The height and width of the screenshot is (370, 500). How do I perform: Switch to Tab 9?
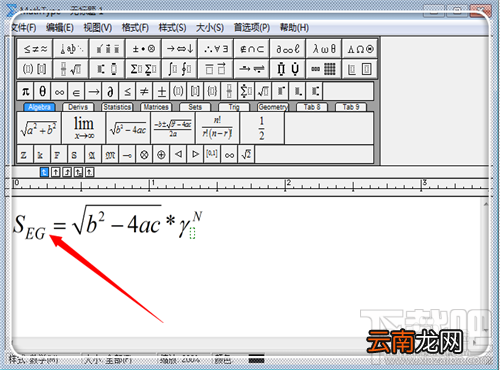pyautogui.click(x=351, y=107)
